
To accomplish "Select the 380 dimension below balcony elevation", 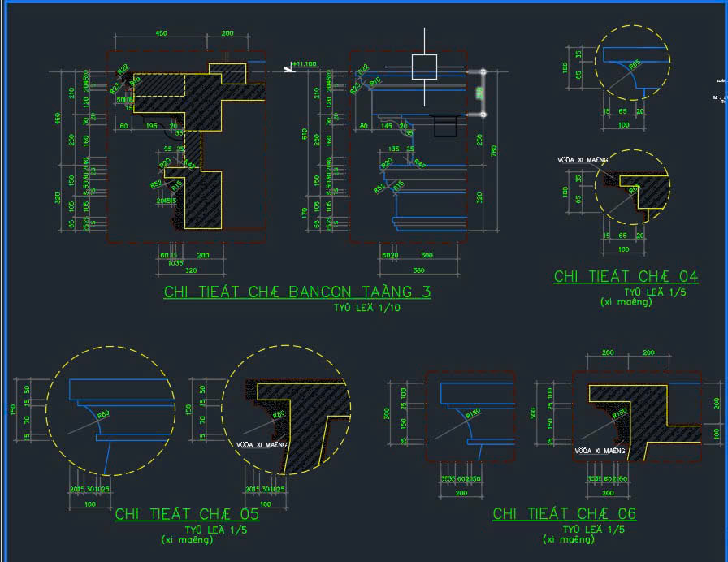I will 418,270.
